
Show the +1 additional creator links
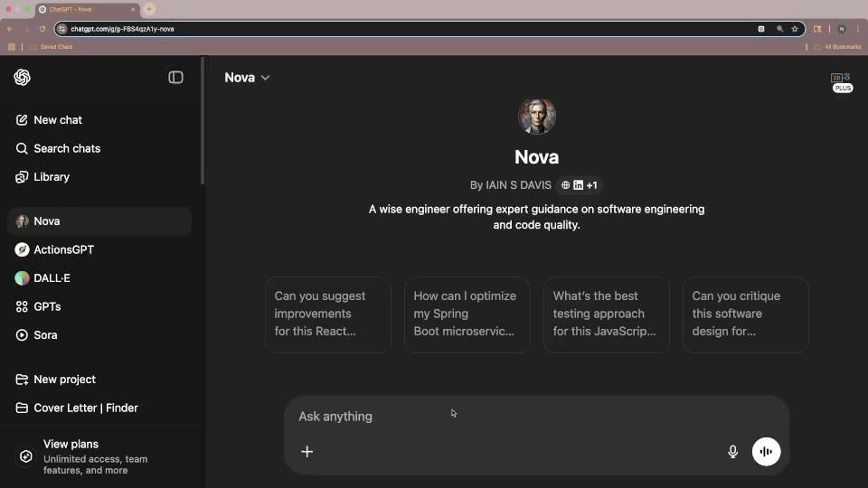(x=591, y=185)
